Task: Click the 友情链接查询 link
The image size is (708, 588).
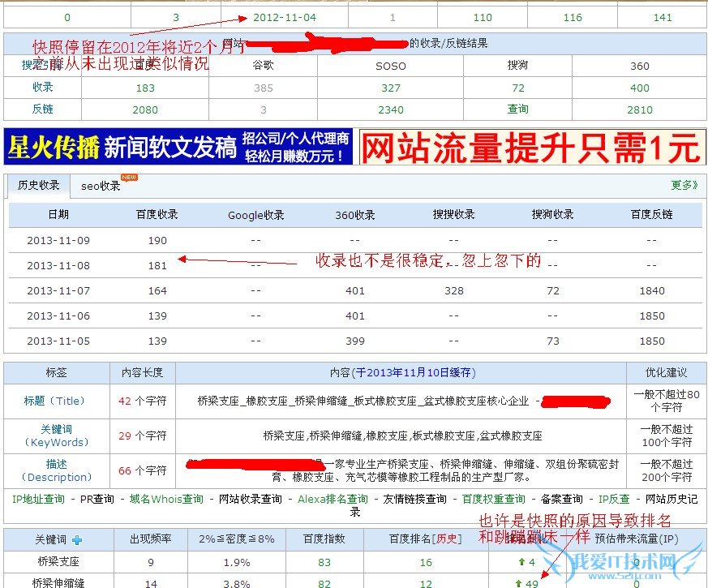Action: click(x=414, y=500)
